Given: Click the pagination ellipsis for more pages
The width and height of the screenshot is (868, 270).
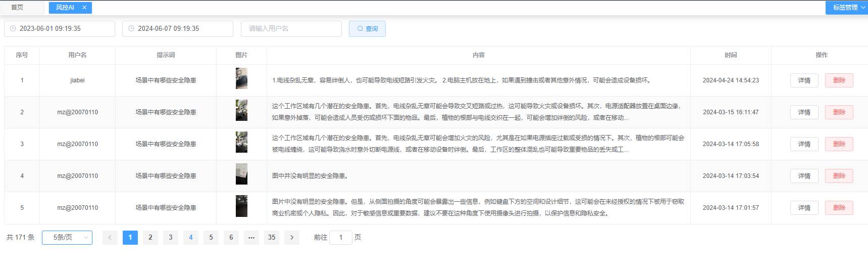Looking at the screenshot, I should coord(251,238).
